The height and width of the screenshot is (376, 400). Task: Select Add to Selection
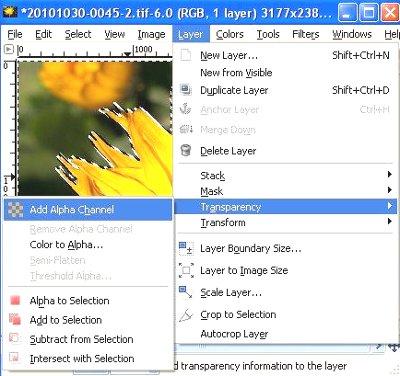[x=88, y=320]
